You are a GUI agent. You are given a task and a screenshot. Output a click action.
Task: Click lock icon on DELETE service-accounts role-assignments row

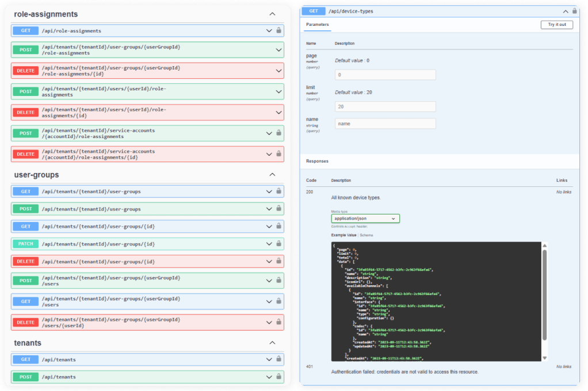pos(278,154)
